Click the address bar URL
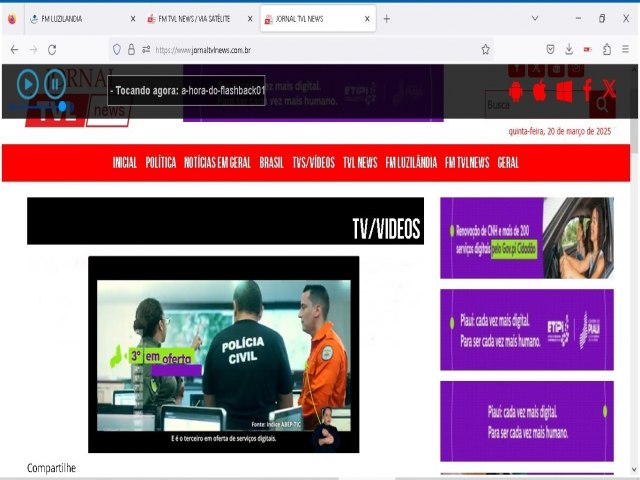 pyautogui.click(x=203, y=50)
